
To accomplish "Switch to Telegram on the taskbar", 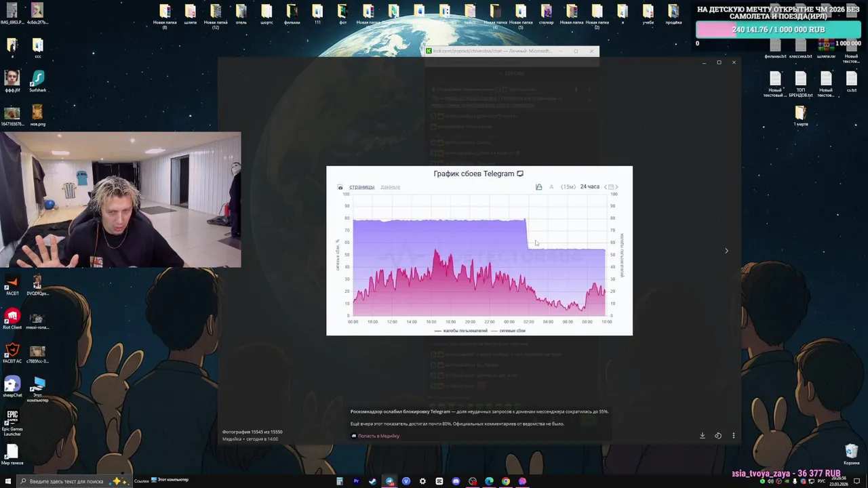I will pos(389,481).
